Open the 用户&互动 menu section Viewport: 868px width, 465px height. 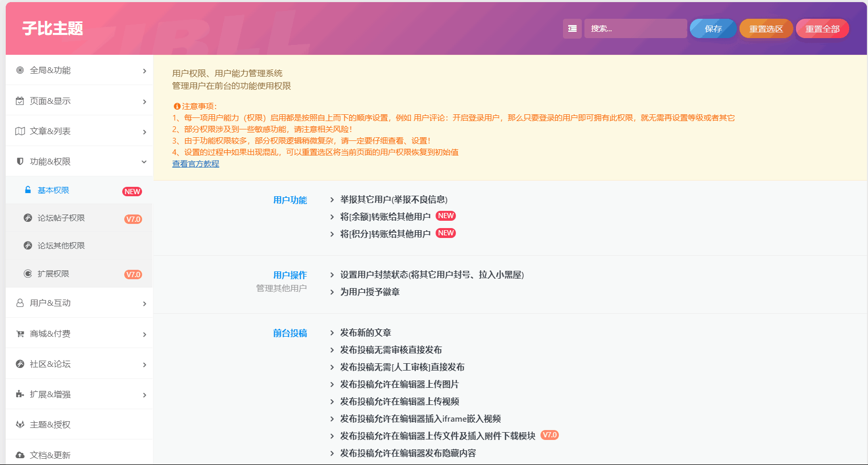79,303
